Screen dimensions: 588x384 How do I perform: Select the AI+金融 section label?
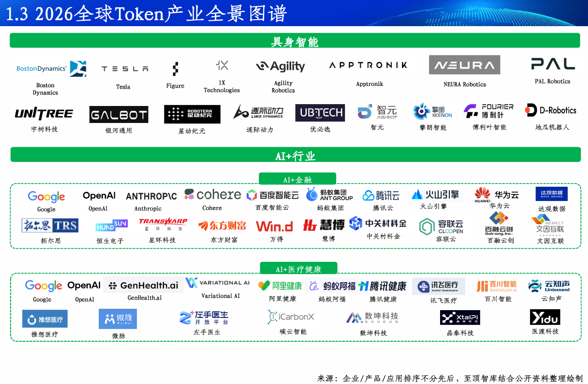click(x=298, y=178)
